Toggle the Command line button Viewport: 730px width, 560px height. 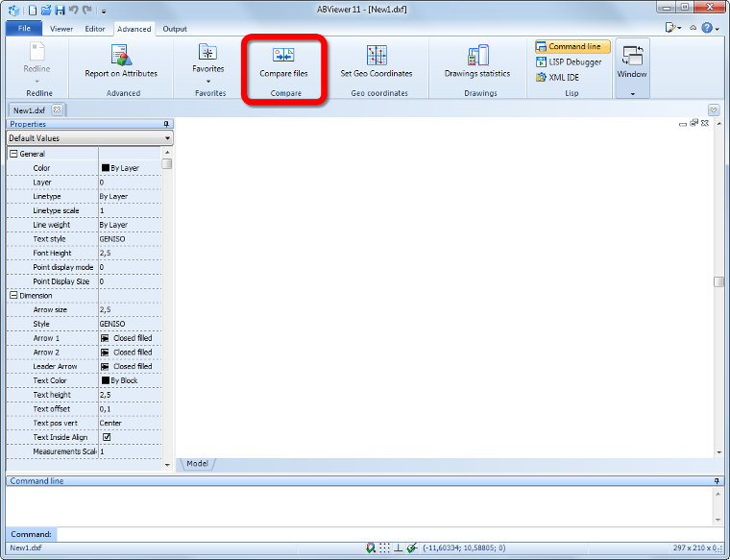click(572, 46)
